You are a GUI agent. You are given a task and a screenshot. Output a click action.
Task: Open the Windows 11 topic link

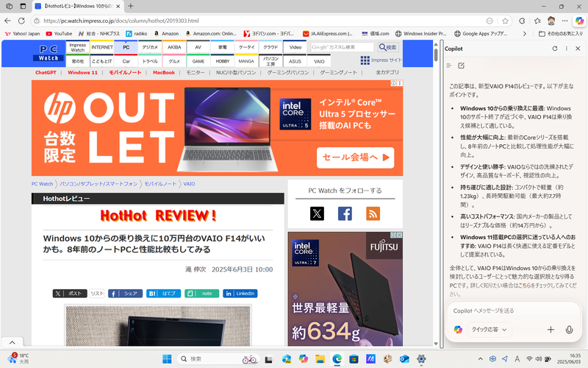click(x=82, y=72)
